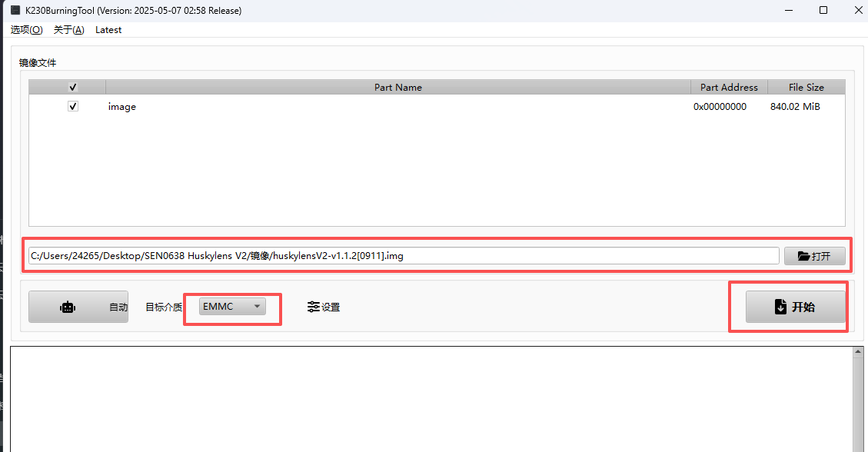The image size is (868, 452).
Task: Click the log panel scrollbar up arrow
Action: click(858, 352)
